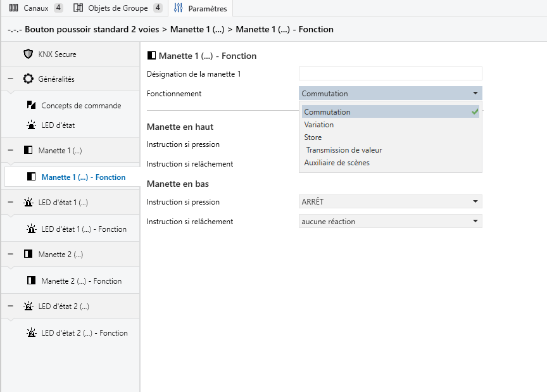Click the LED d'état lamp icon
The image size is (547, 392).
coord(32,125)
